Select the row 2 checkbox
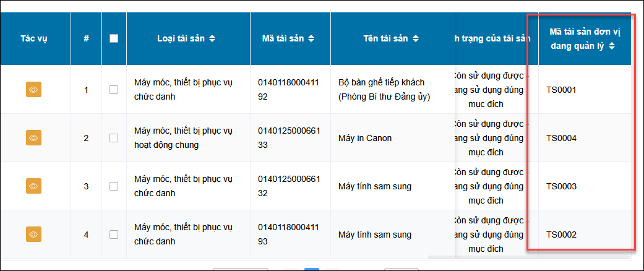The image size is (644, 271). pyautogui.click(x=114, y=138)
